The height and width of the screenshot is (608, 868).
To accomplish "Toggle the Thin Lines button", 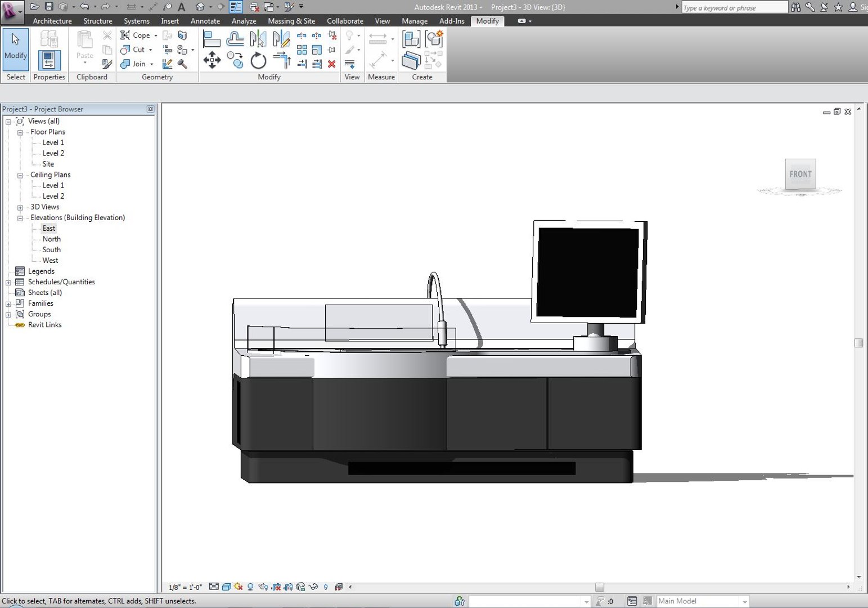I will [236, 7].
